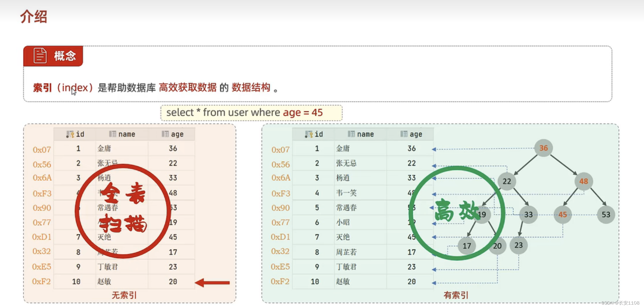Screen dimensions: 644x308
Task: Click 金庸 in the 无索引 table
Action: coord(104,149)
